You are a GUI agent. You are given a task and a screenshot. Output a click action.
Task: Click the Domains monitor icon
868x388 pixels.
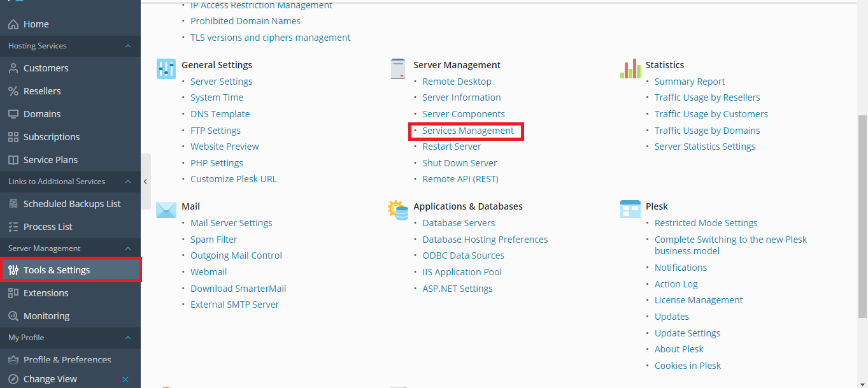(13, 114)
